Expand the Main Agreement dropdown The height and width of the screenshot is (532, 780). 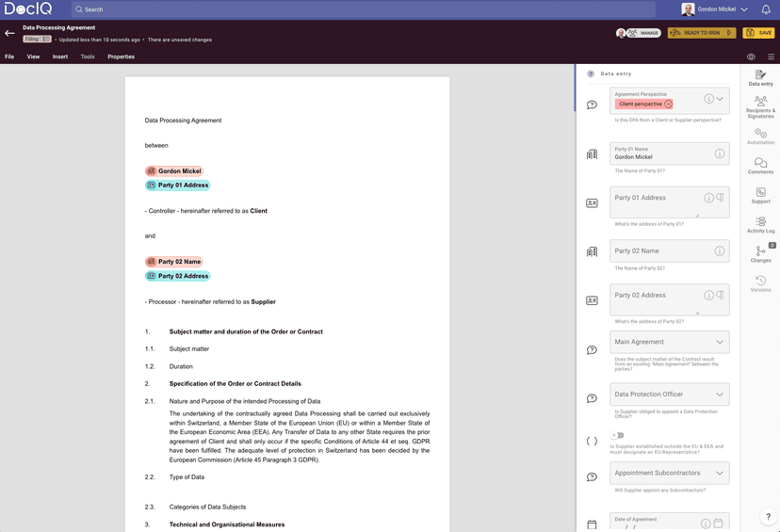pyautogui.click(x=720, y=342)
